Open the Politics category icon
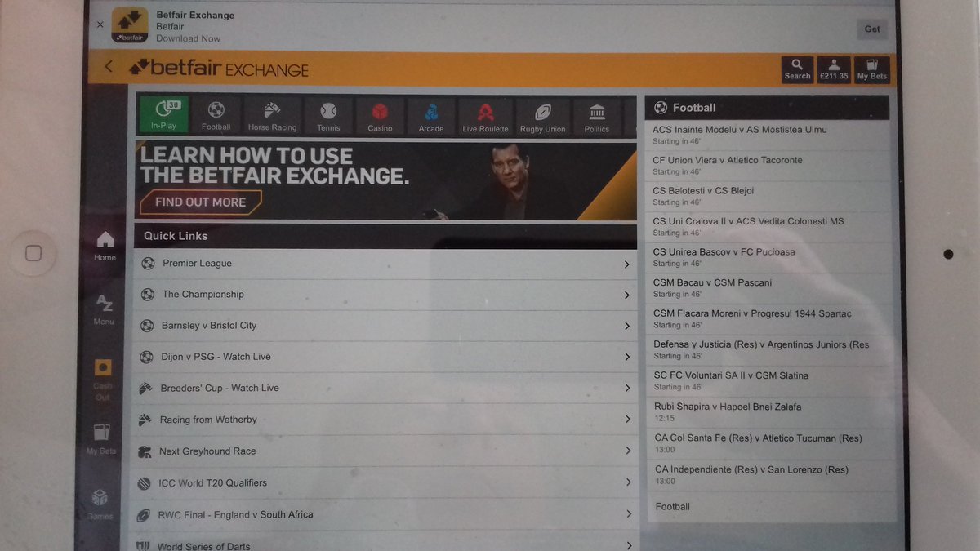This screenshot has height=551, width=980. [x=597, y=116]
